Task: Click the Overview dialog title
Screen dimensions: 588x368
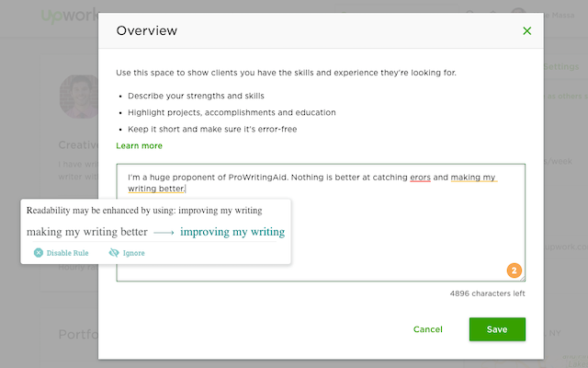Action: (x=147, y=30)
